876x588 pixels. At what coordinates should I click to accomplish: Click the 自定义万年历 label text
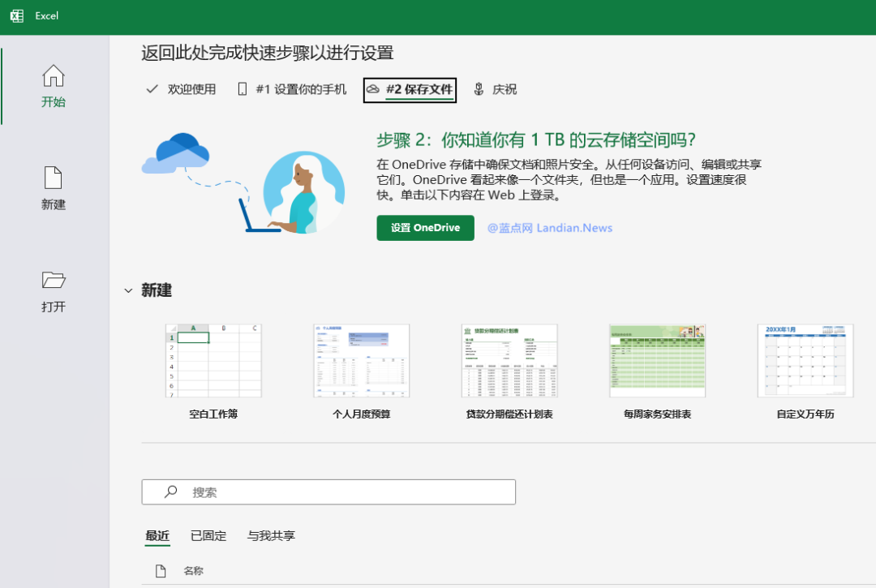coord(805,414)
